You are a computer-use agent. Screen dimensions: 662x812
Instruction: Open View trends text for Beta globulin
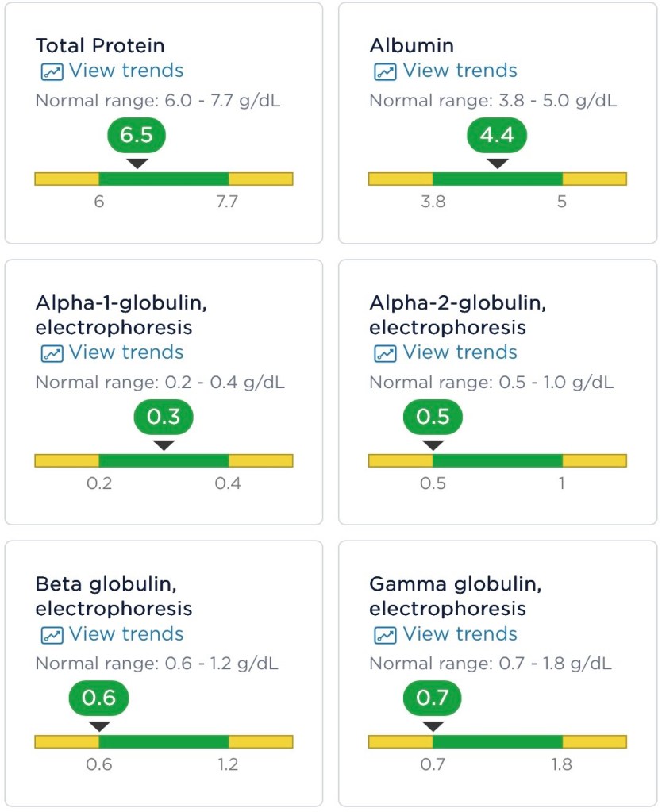125,634
